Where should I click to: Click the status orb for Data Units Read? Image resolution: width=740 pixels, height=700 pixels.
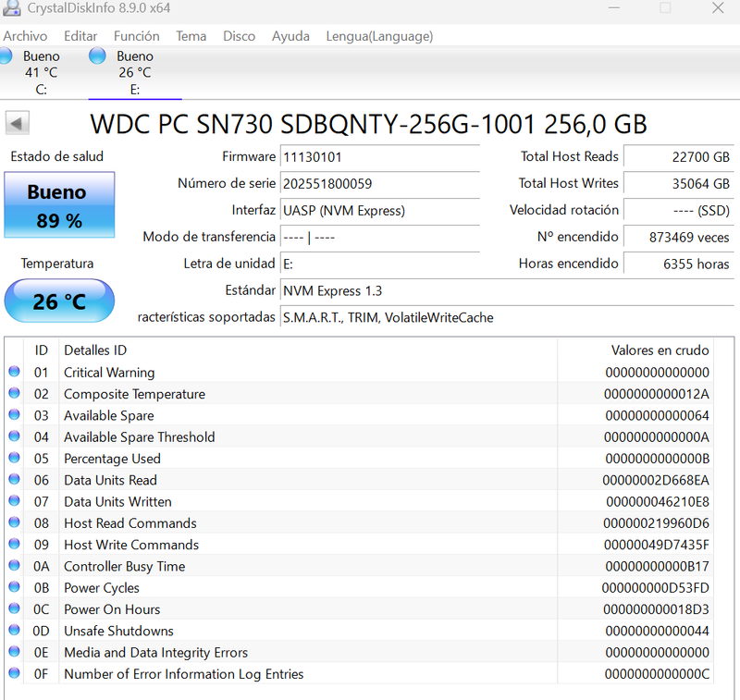coord(14,479)
